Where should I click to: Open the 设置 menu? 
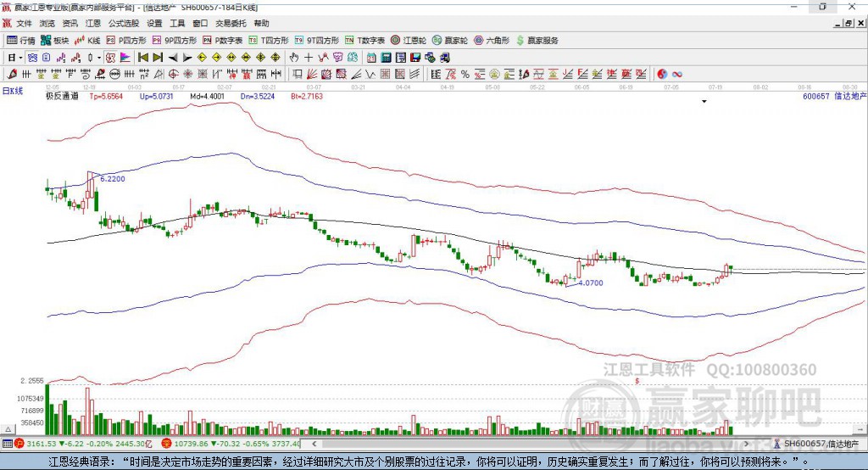pos(154,23)
